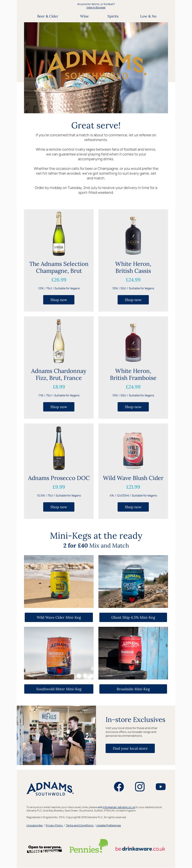
Task: Click the Pennies logo in footer
Action: (x=88, y=846)
